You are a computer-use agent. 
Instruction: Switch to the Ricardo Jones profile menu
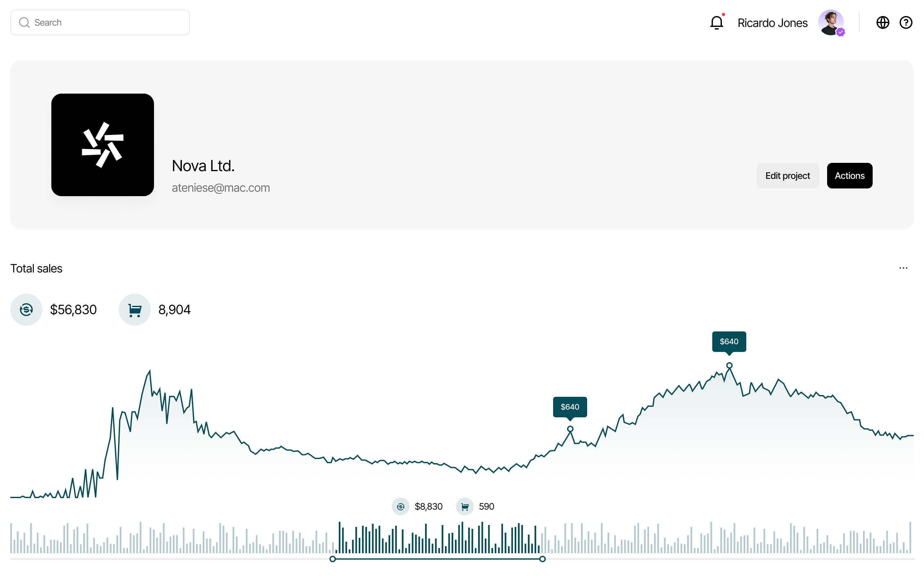(x=773, y=23)
